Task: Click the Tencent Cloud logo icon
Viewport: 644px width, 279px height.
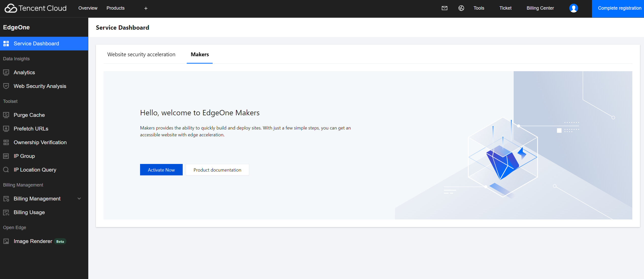Action: (x=10, y=8)
